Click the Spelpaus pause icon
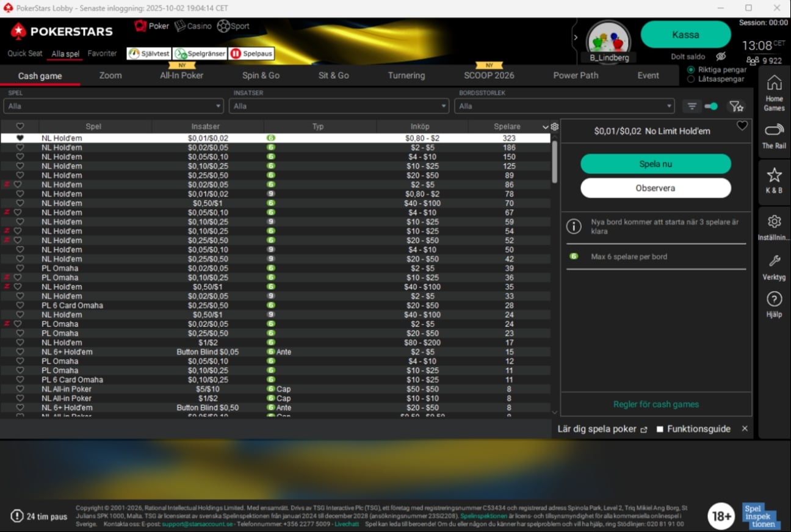The height and width of the screenshot is (532, 791). click(236, 54)
